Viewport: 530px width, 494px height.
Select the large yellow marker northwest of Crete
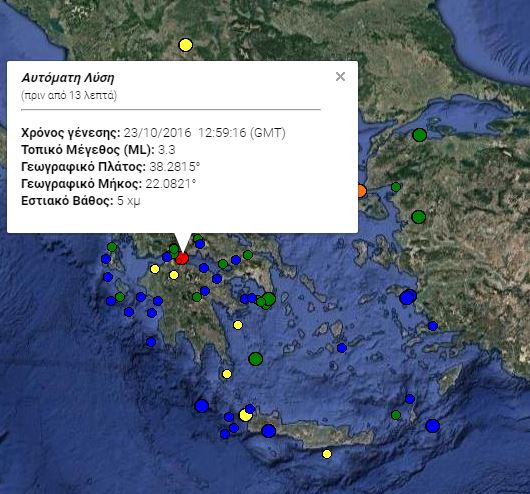[245, 415]
